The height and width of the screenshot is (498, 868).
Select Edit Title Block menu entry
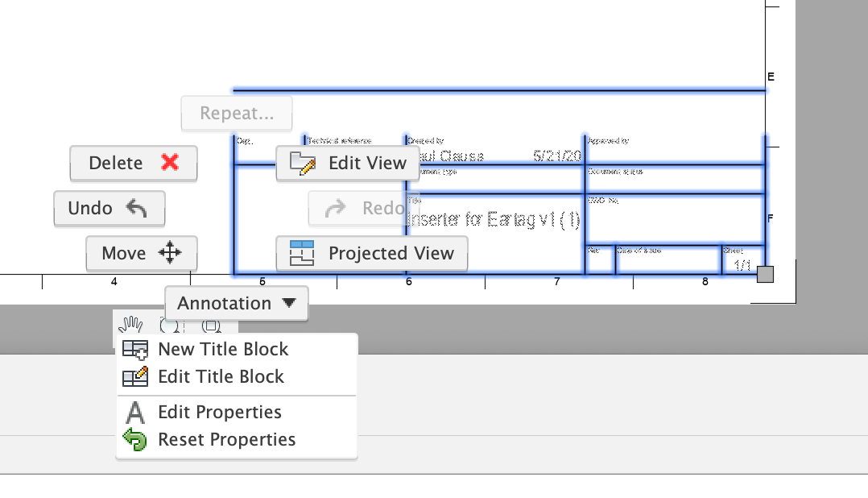pos(221,376)
